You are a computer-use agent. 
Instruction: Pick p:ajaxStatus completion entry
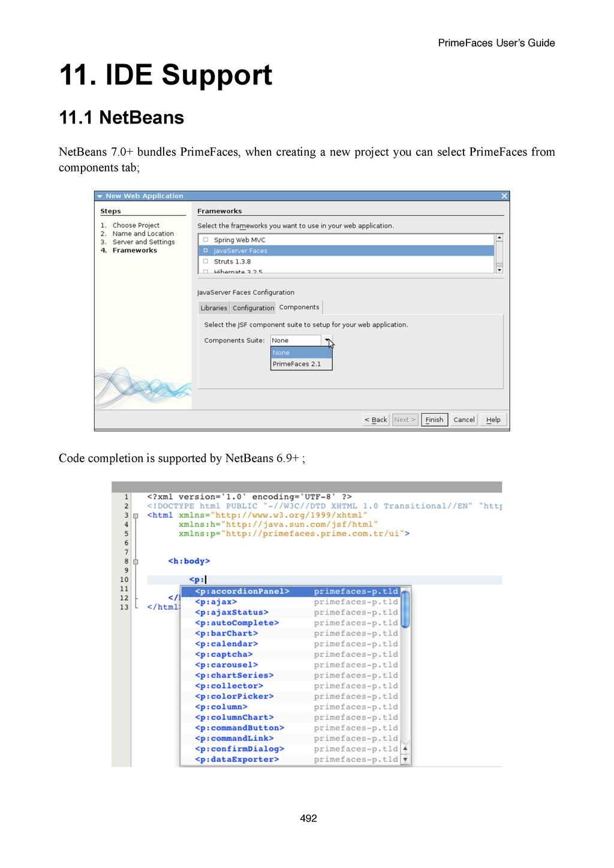(291, 613)
